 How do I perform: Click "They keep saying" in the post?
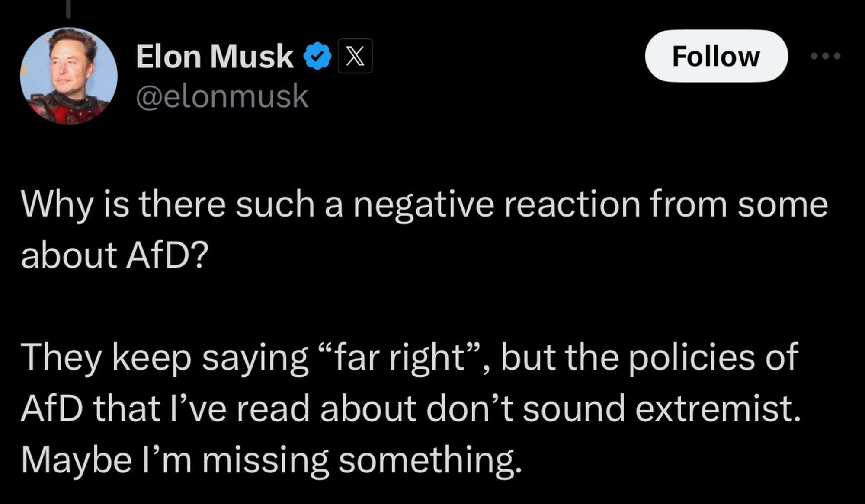(164, 357)
